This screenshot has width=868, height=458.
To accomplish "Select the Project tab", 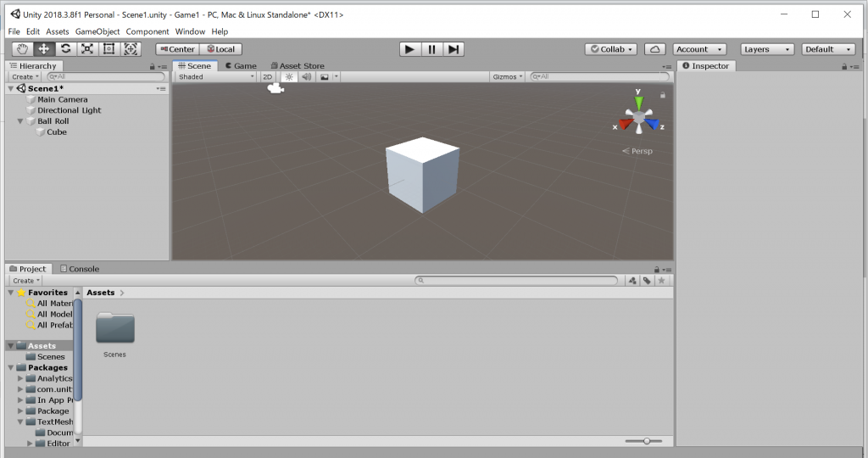I will click(28, 269).
